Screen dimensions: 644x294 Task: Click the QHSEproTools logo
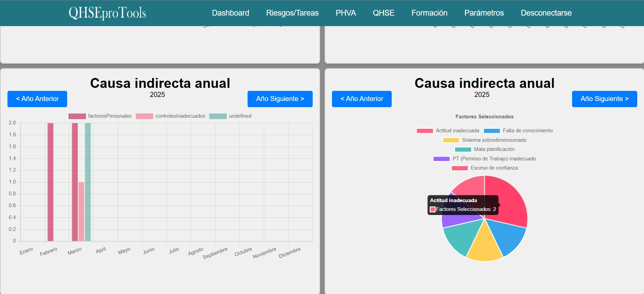click(107, 13)
